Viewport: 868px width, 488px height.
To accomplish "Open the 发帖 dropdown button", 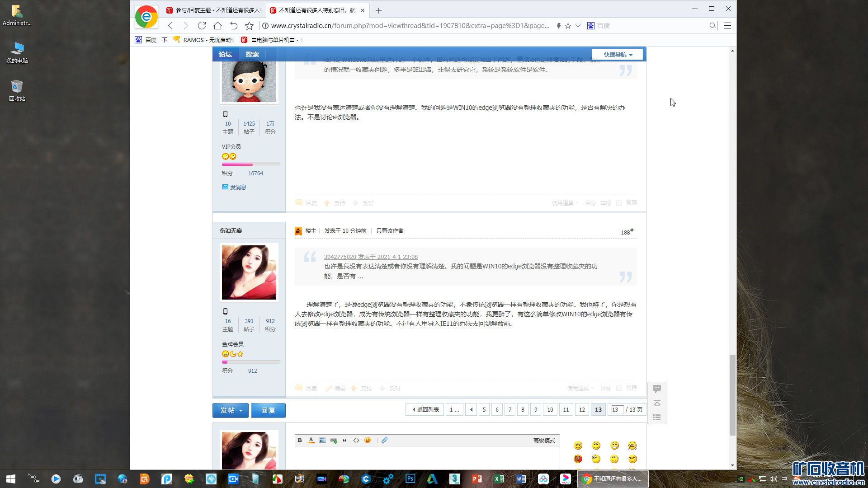I will [231, 410].
